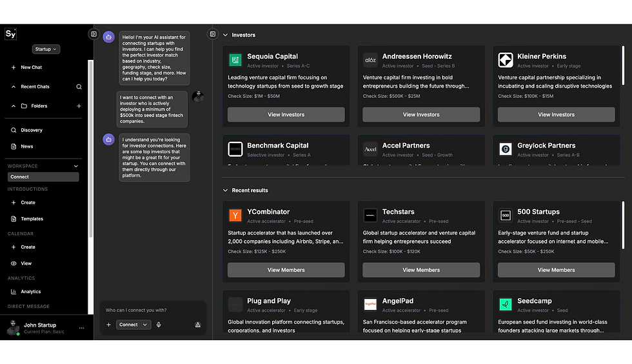The image size is (632, 364).
Task: Click the Investors section scrollbar
Action: (623, 66)
